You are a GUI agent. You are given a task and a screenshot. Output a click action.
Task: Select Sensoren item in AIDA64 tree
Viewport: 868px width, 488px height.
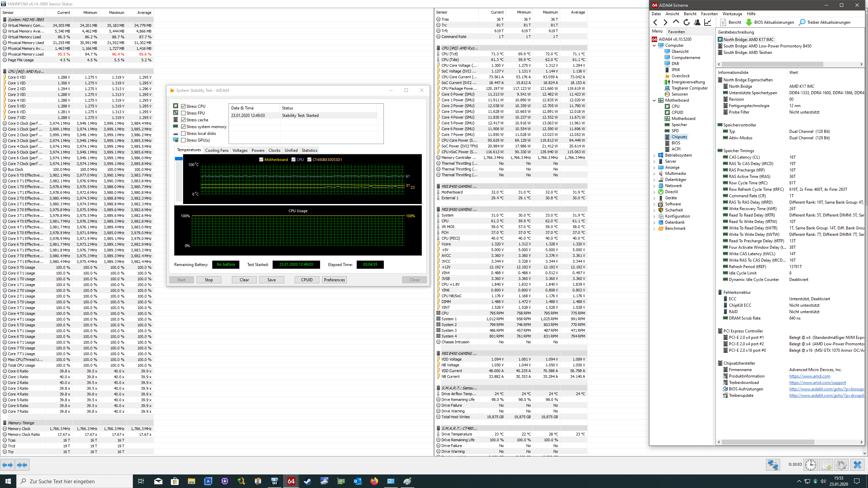pos(679,94)
